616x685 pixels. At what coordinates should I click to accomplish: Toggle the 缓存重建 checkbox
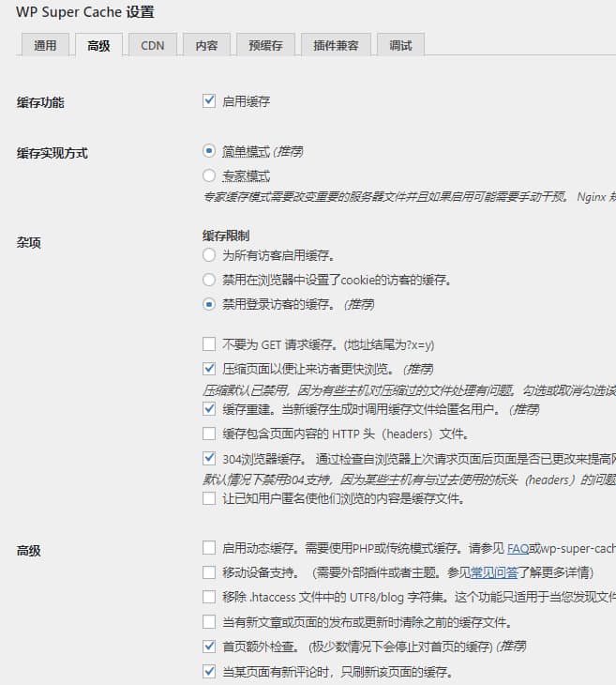(x=209, y=409)
